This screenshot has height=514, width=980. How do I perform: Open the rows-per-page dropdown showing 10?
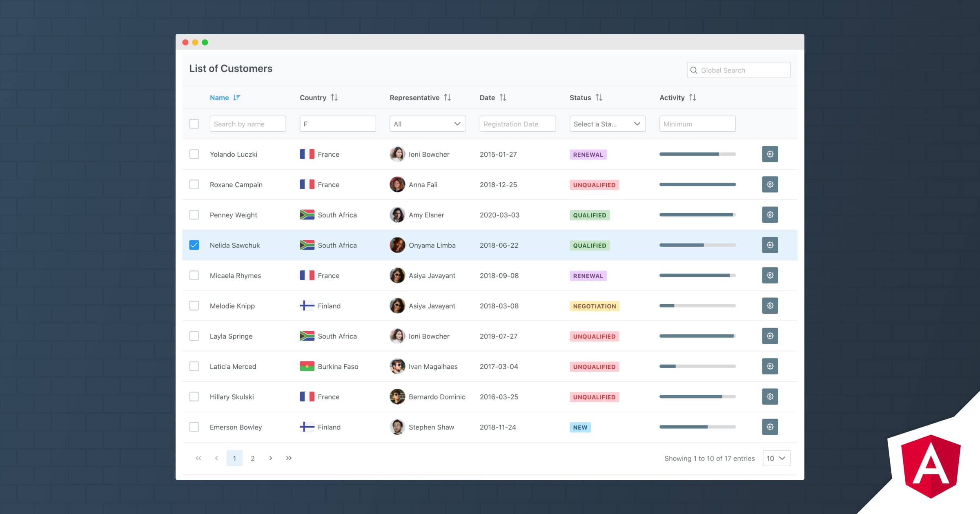(776, 458)
